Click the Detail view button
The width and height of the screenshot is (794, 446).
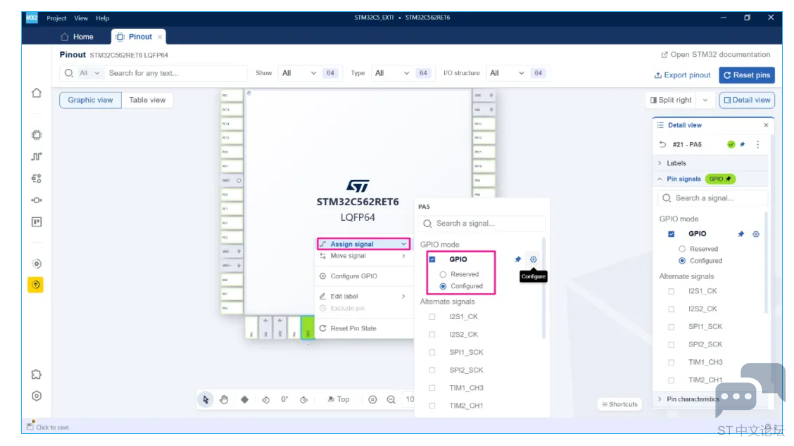(x=747, y=100)
